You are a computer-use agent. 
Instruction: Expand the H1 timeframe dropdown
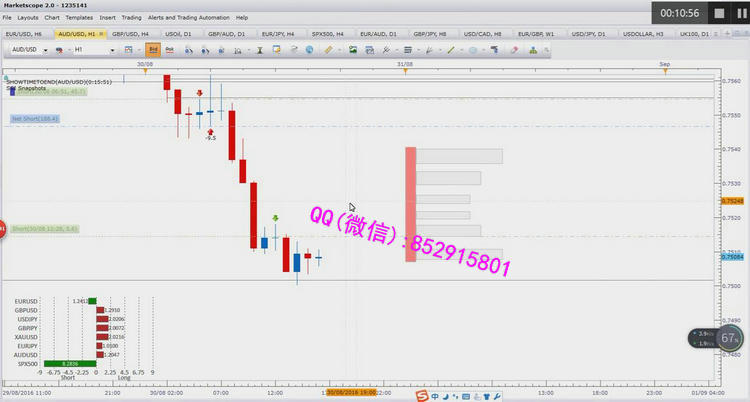coord(112,49)
